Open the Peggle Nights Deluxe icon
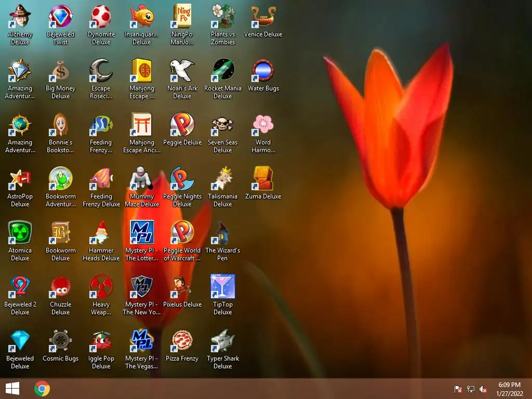The width and height of the screenshot is (532, 399). tap(182, 178)
